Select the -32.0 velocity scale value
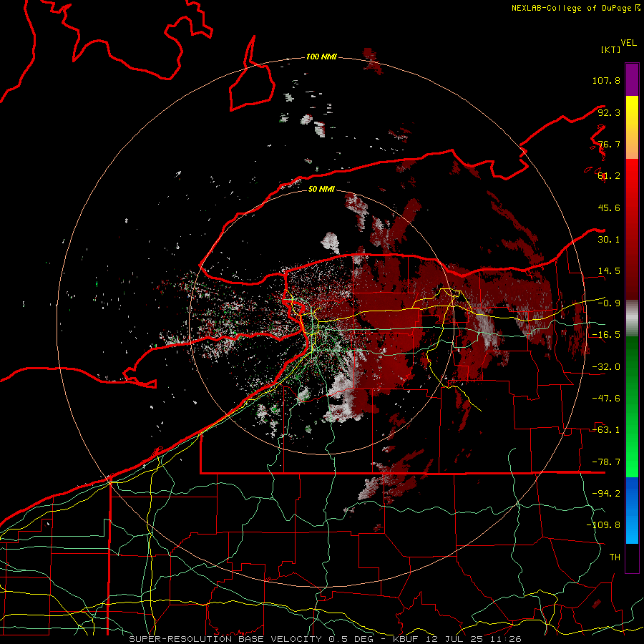This screenshot has width=644, height=644. pos(606,367)
